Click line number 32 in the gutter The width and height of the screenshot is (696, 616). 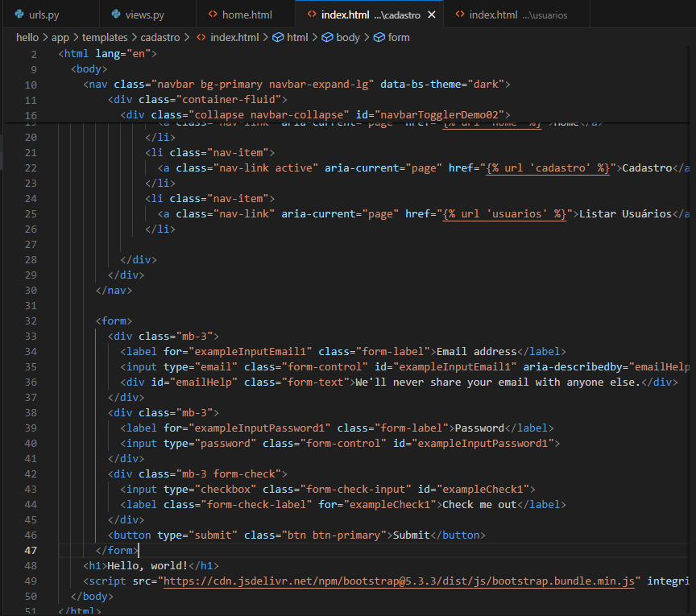click(31, 320)
